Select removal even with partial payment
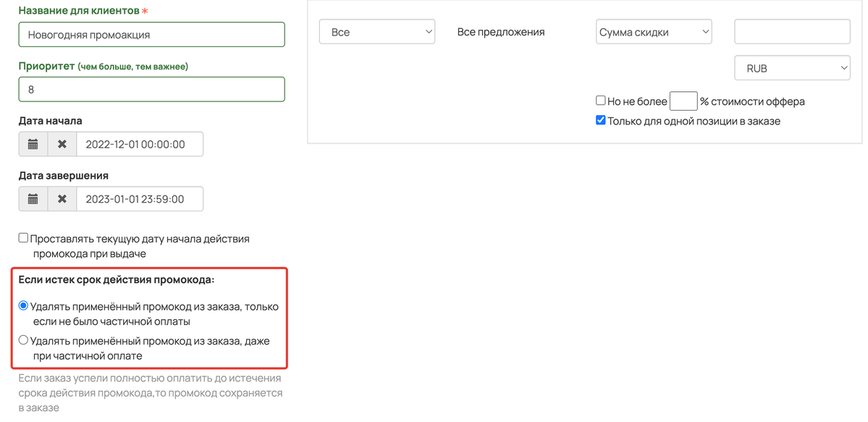The width and height of the screenshot is (868, 422). click(x=23, y=340)
